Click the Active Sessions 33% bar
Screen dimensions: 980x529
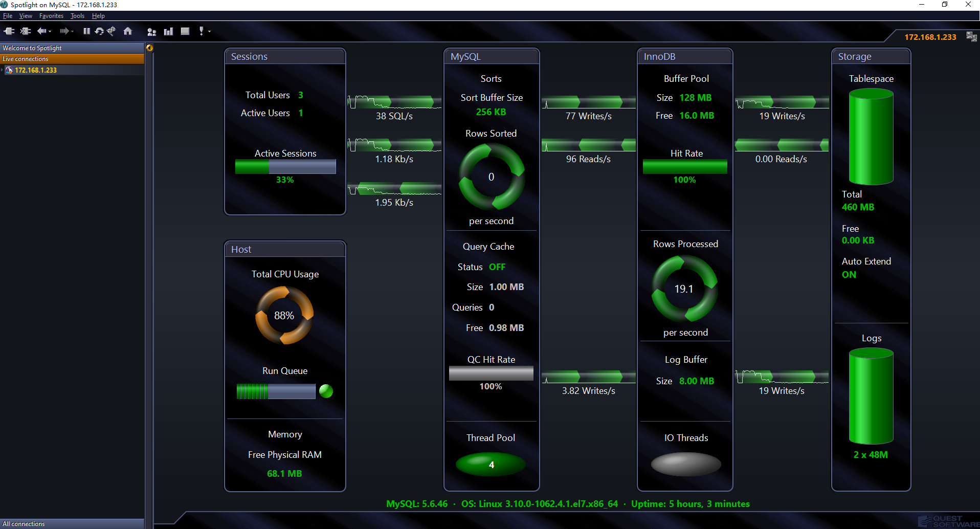285,167
